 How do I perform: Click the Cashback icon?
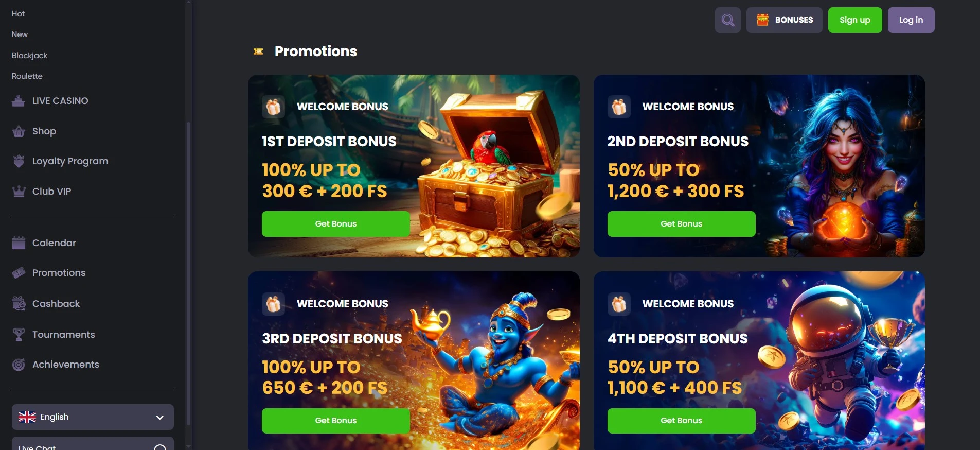(x=19, y=304)
